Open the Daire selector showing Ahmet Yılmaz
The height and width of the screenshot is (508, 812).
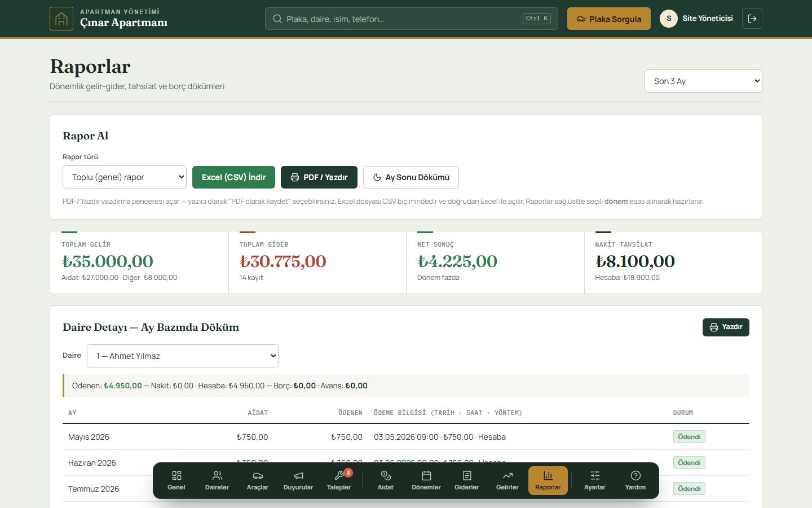[183, 356]
